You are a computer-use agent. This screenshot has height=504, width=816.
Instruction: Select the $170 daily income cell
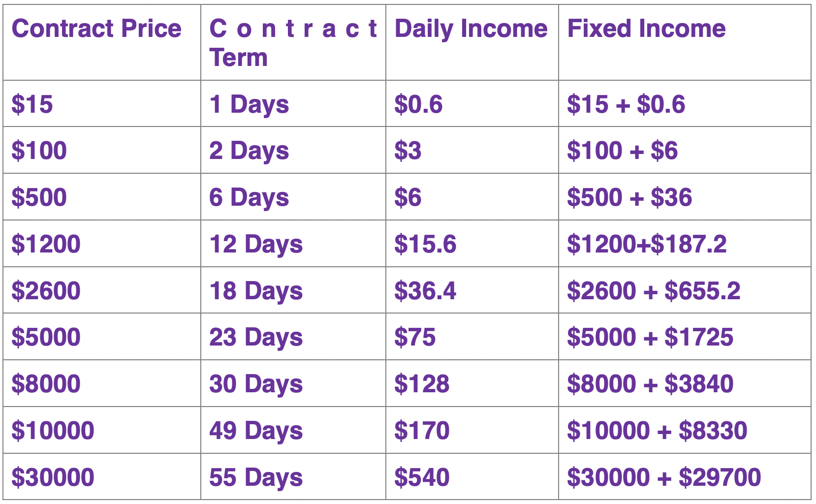(x=422, y=431)
